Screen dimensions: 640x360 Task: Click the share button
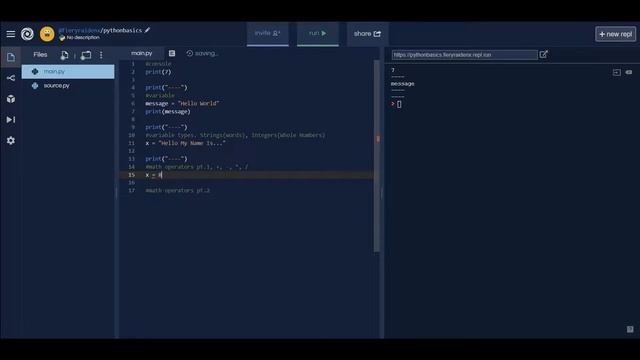[x=367, y=34]
